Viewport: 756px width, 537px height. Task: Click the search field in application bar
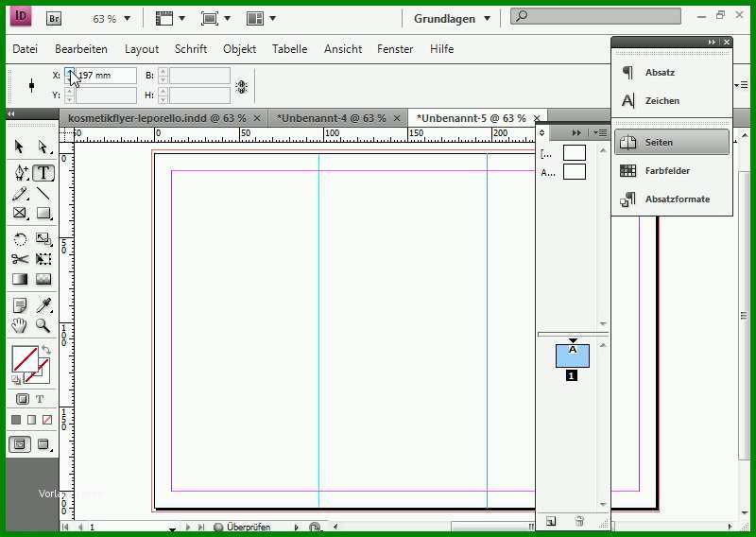596,16
